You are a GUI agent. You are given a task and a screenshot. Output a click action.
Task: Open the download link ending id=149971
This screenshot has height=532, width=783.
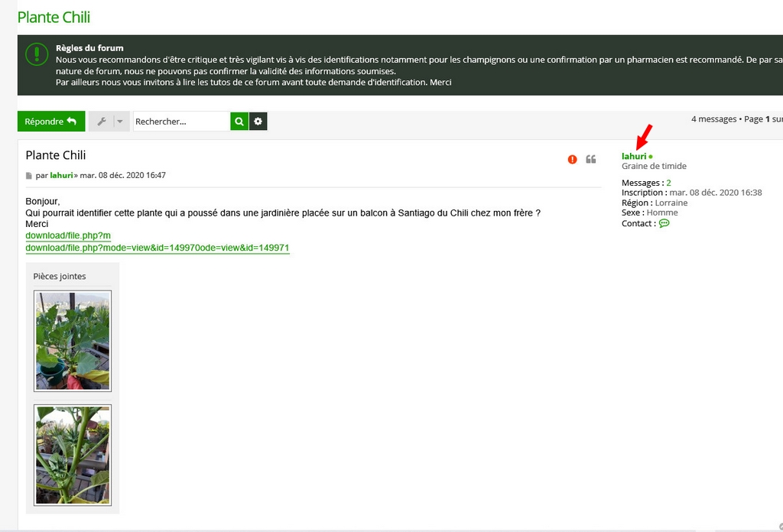[158, 248]
